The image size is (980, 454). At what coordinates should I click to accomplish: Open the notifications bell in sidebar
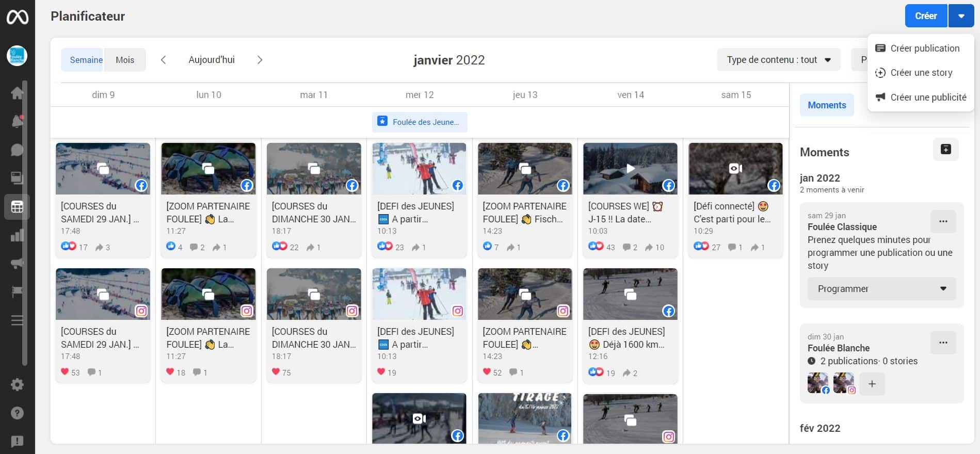click(x=17, y=121)
